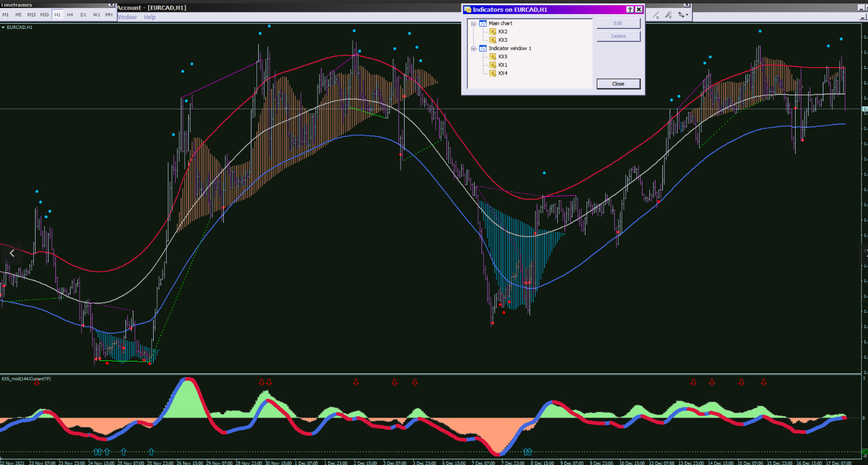Select KX1 indicator entry
Screen dimensions: 868x465
point(502,65)
